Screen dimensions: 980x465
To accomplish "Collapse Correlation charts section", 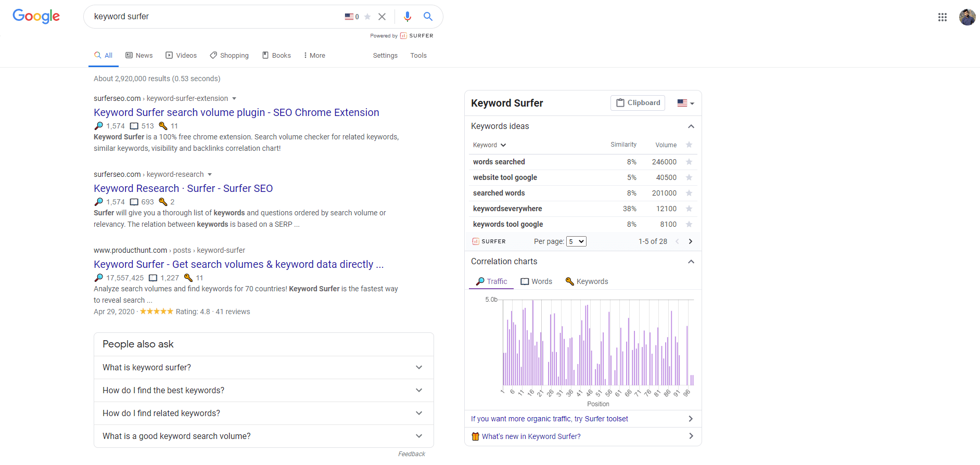I will click(x=691, y=262).
